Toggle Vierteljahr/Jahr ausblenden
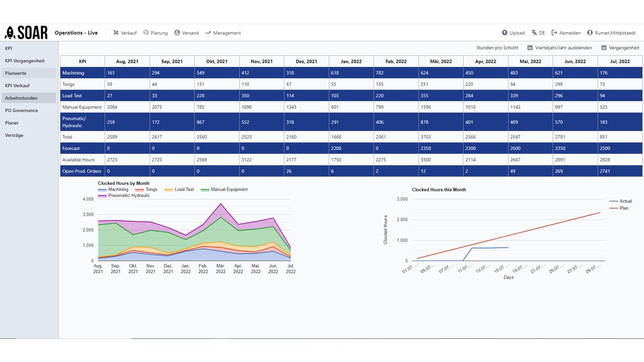 pyautogui.click(x=559, y=48)
